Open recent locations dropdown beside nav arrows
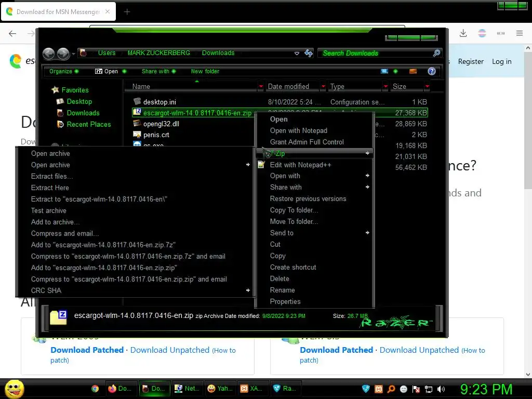Image resolution: width=532 pixels, height=399 pixels. click(73, 54)
